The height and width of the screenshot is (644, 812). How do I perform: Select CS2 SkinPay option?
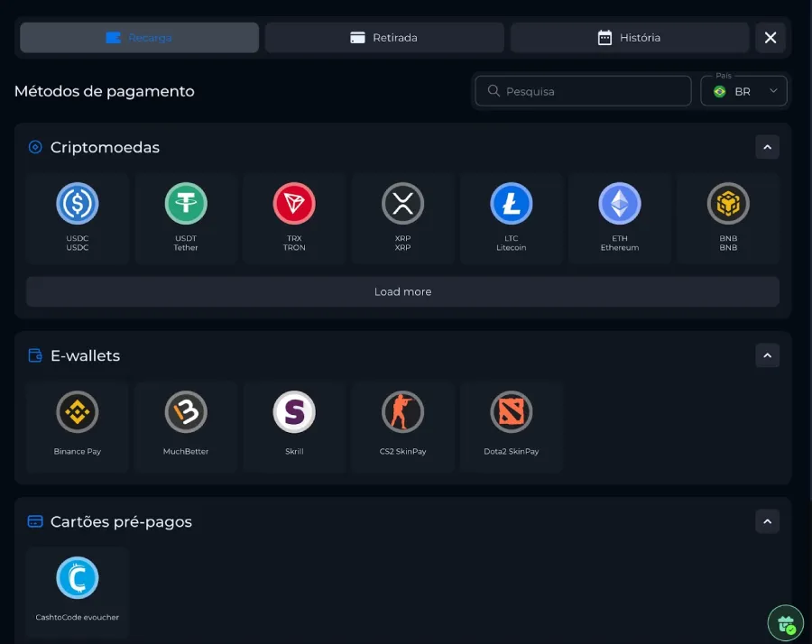tap(403, 428)
